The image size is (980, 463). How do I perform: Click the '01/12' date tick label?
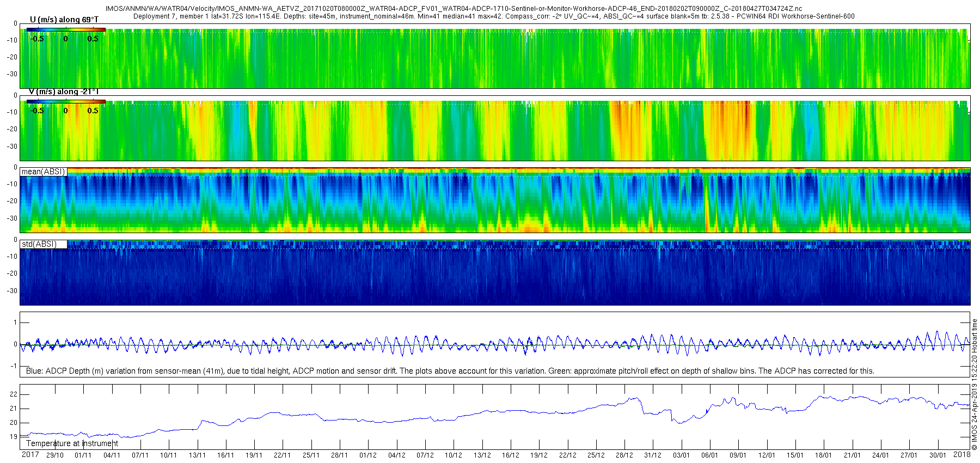click(368, 455)
